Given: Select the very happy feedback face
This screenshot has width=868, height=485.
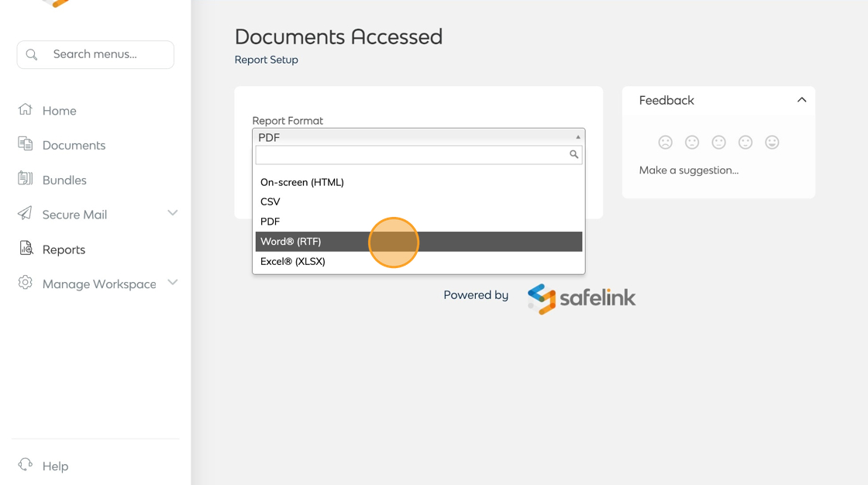Looking at the screenshot, I should (772, 143).
